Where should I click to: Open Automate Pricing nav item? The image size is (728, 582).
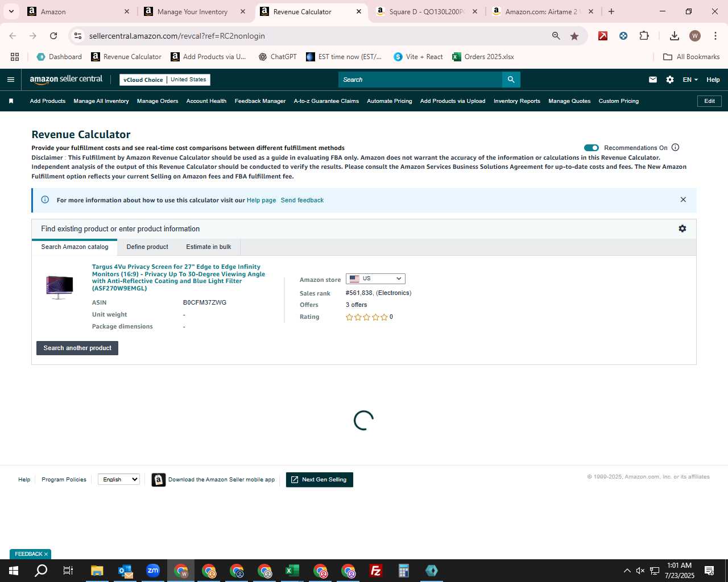[390, 101]
